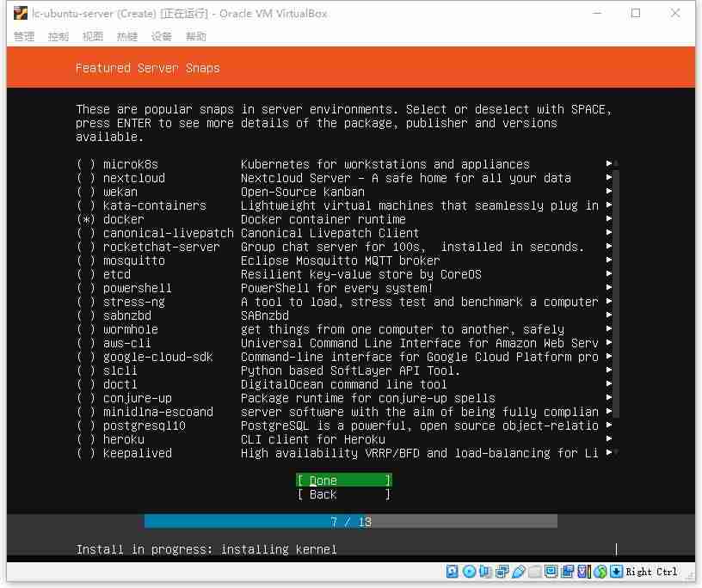
Task: Expand details arrow for docker row
Action: [608, 219]
